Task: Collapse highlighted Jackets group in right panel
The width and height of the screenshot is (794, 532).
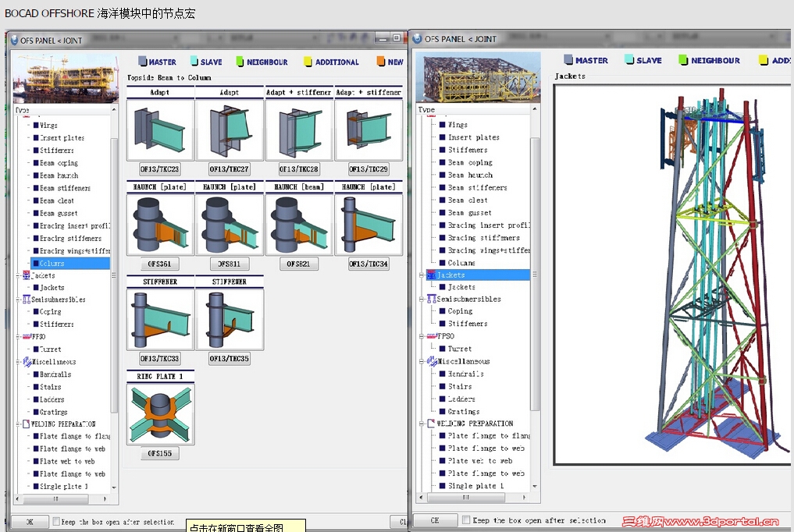Action: pos(422,275)
